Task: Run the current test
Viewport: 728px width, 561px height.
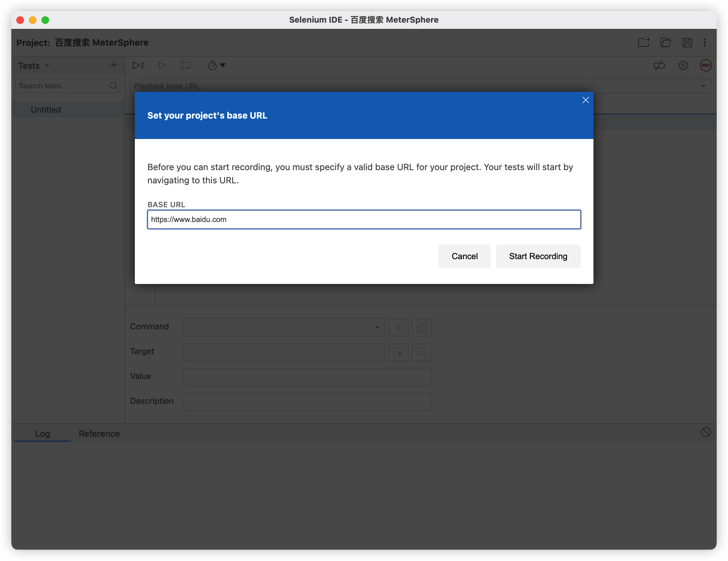Action: tap(162, 65)
